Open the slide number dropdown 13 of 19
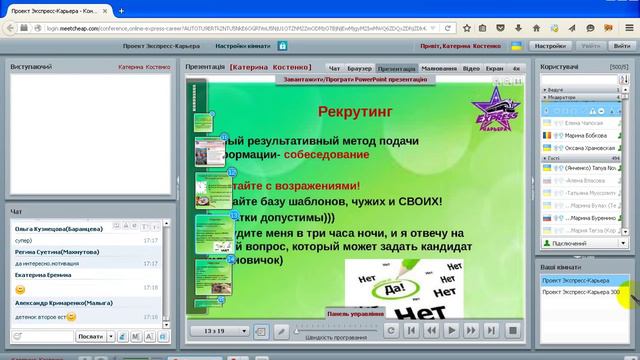Image resolution: width=640 pixels, height=360 pixels. click(x=220, y=331)
